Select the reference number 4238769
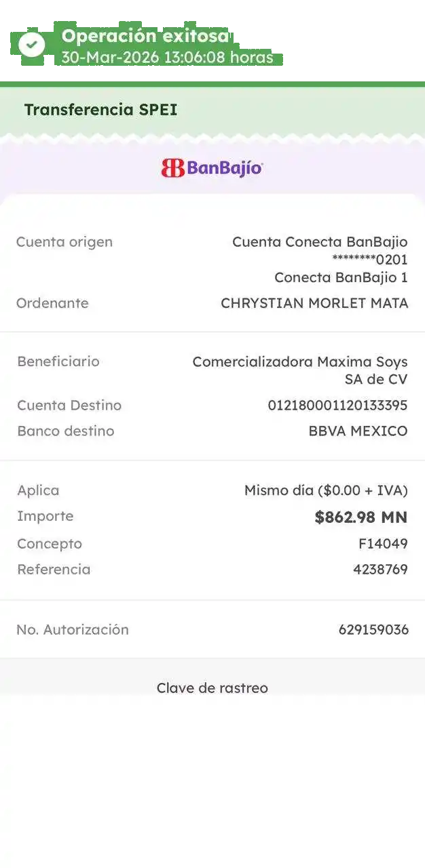The image size is (425, 868). click(380, 570)
